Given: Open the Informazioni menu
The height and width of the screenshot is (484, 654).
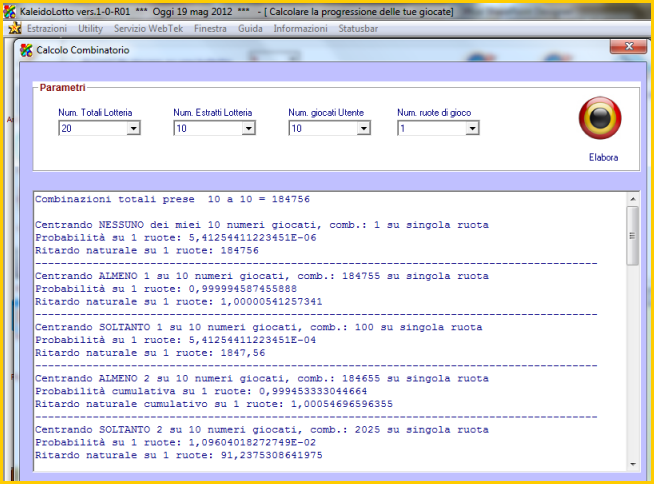Looking at the screenshot, I should point(300,28).
